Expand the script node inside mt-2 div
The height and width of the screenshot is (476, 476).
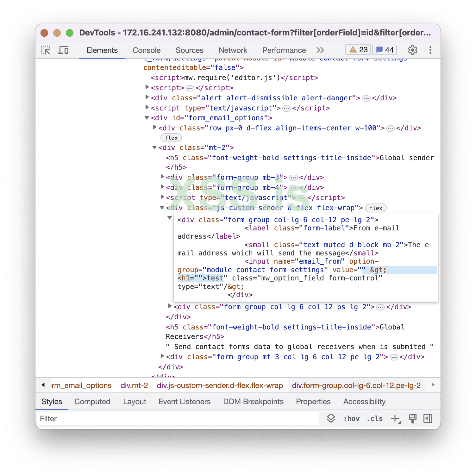[162, 197]
